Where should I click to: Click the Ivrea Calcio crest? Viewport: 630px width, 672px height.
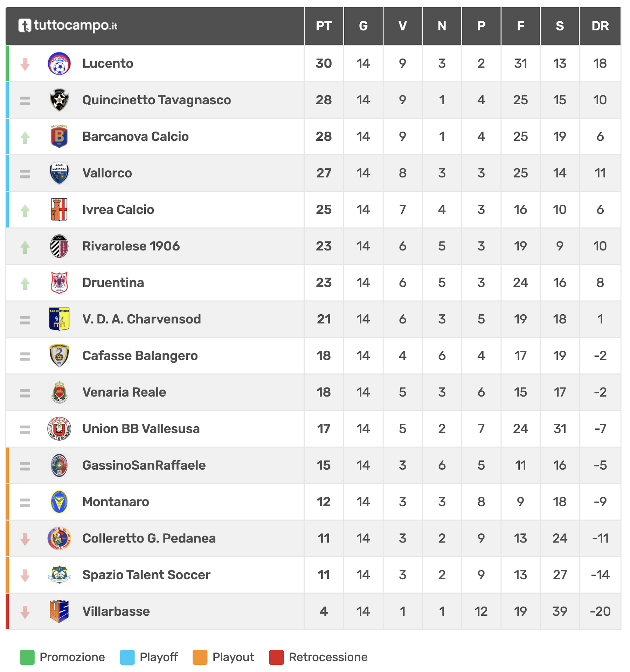tap(59, 210)
